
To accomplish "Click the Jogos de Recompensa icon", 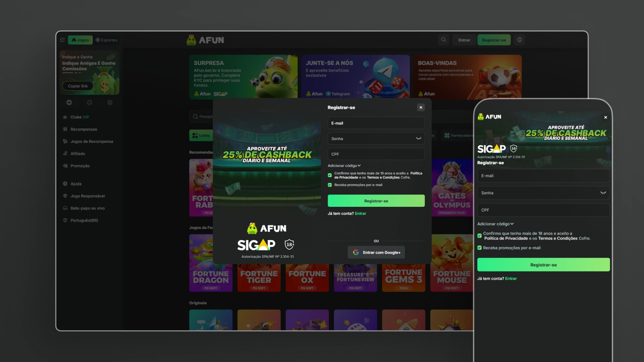I will 65,141.
